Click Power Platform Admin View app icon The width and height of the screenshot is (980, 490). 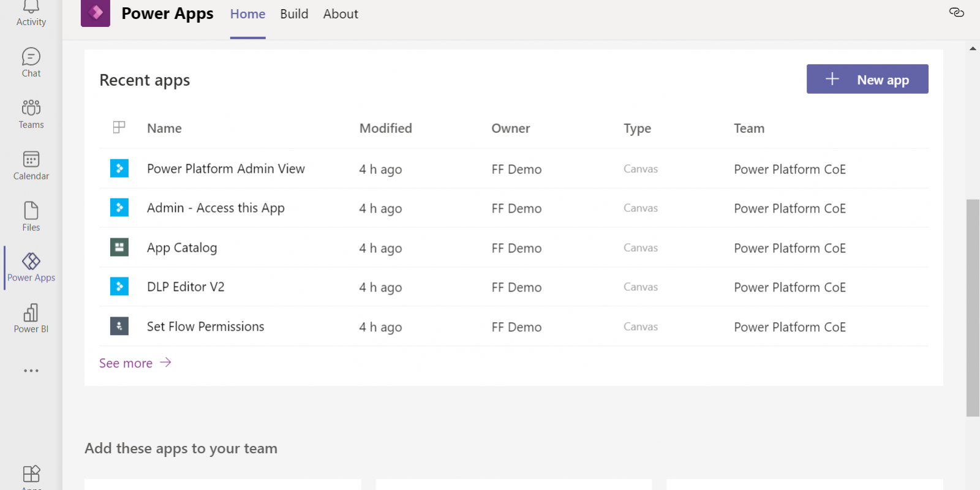119,168
